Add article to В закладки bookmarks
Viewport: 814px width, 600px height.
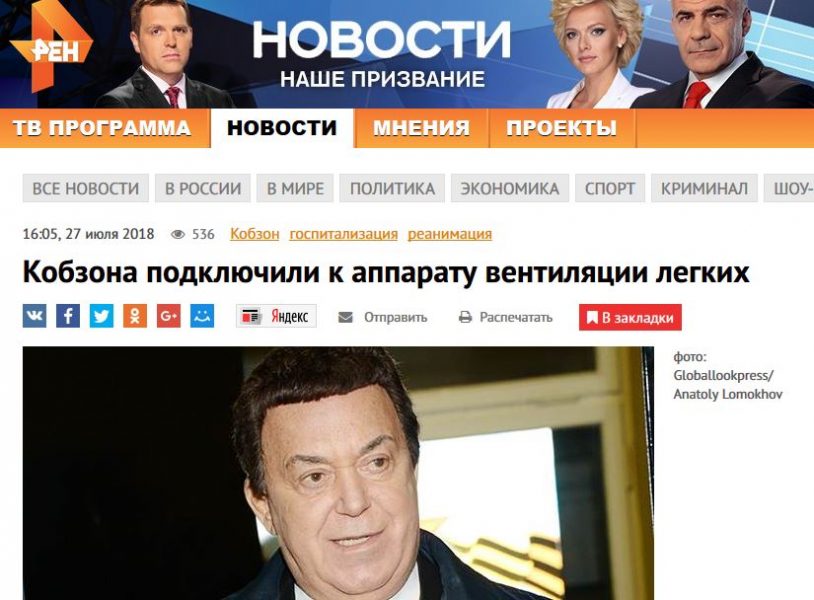pyautogui.click(x=630, y=317)
